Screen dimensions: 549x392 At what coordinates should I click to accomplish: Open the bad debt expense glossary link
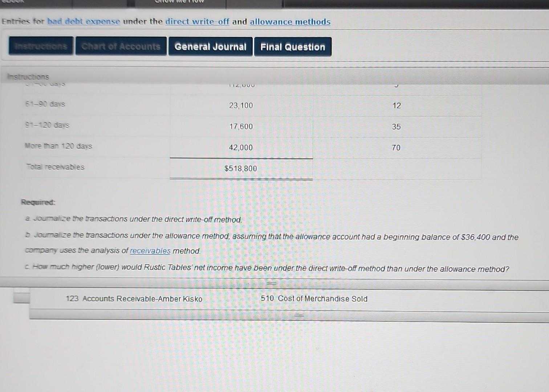[83, 22]
